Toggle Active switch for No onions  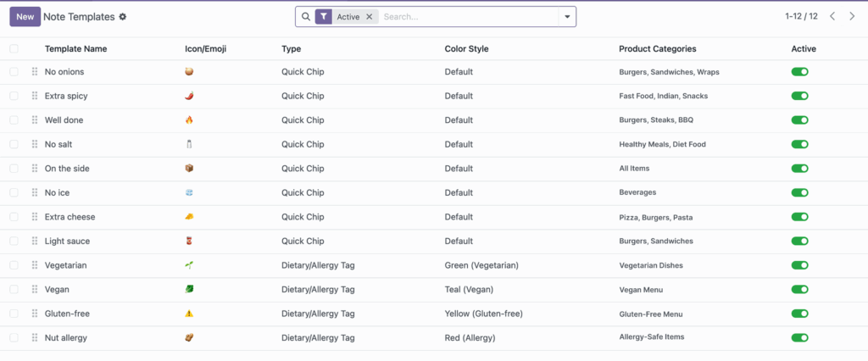point(800,72)
